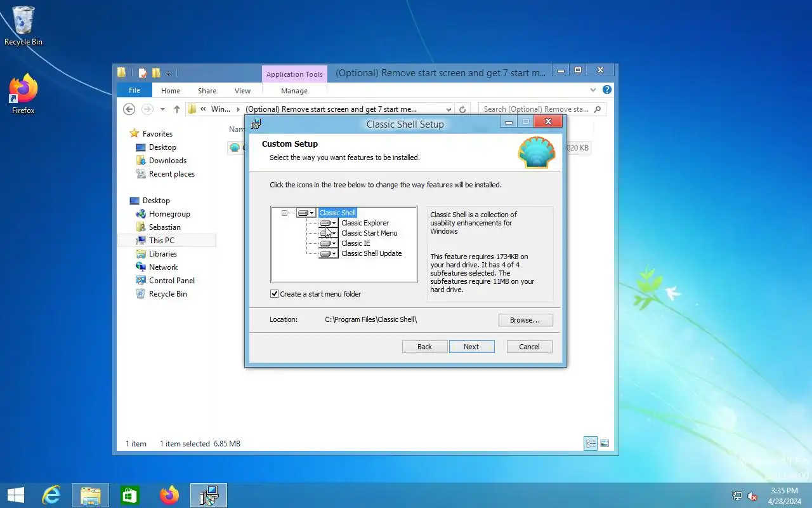Screen dimensions: 812x508
Task: Switch Explorer to large icons view
Action: [x=605, y=444]
